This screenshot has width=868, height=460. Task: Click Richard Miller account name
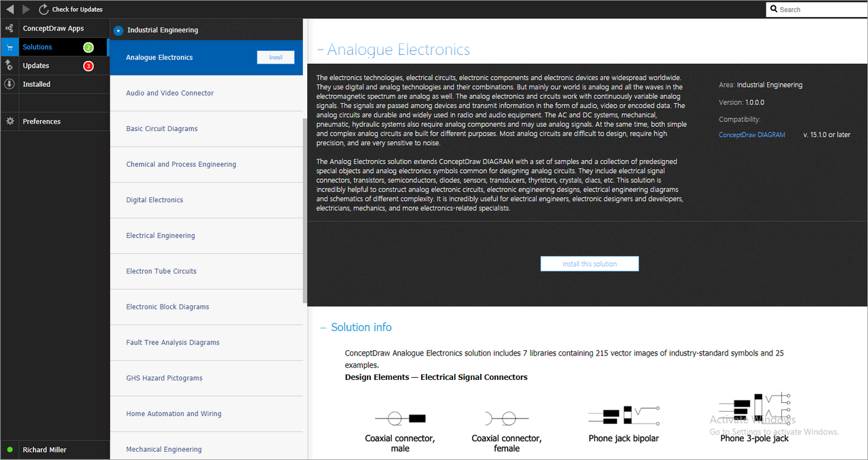pos(45,450)
